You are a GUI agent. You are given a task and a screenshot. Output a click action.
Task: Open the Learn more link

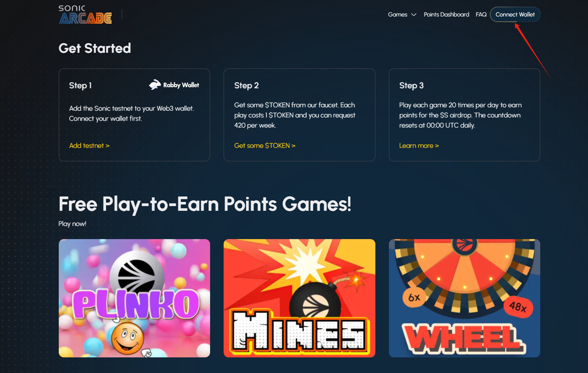(419, 145)
